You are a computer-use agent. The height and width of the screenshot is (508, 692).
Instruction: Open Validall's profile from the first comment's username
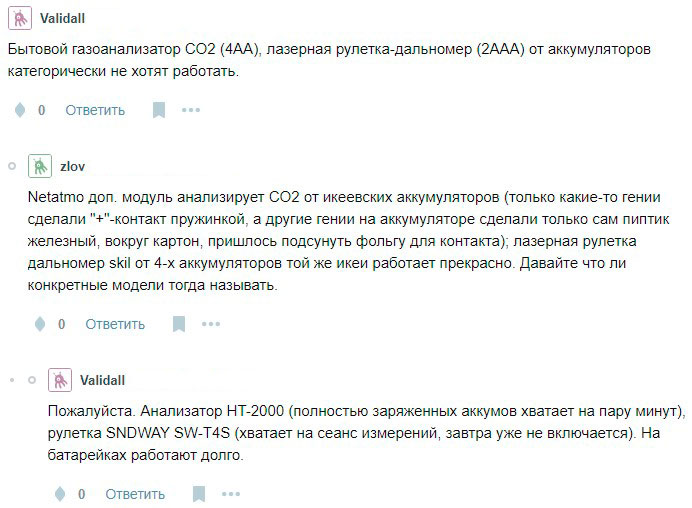pyautogui.click(x=63, y=17)
